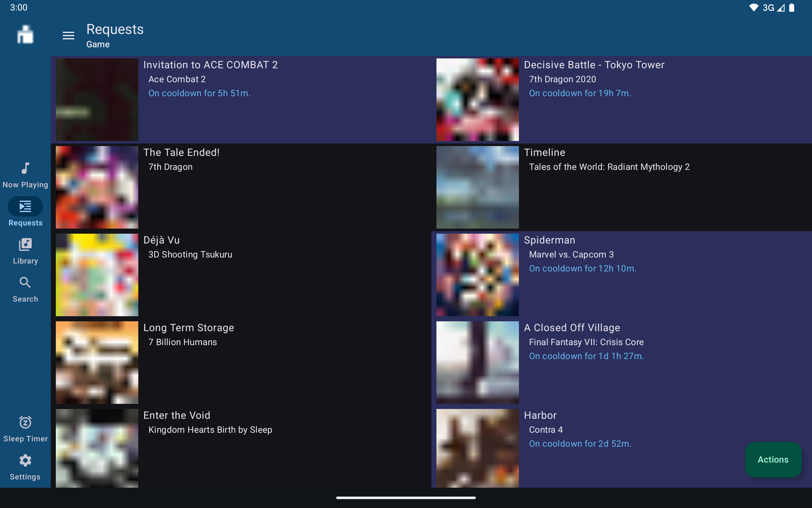Tap game name Marvel vs. Capcom 3
This screenshot has height=508, width=812.
pyautogui.click(x=571, y=254)
